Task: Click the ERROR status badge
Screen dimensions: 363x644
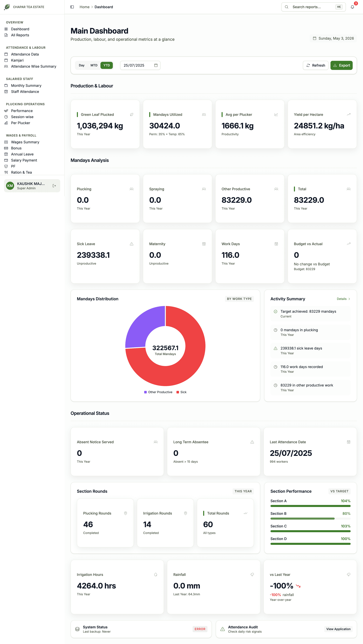Action: 200,629
